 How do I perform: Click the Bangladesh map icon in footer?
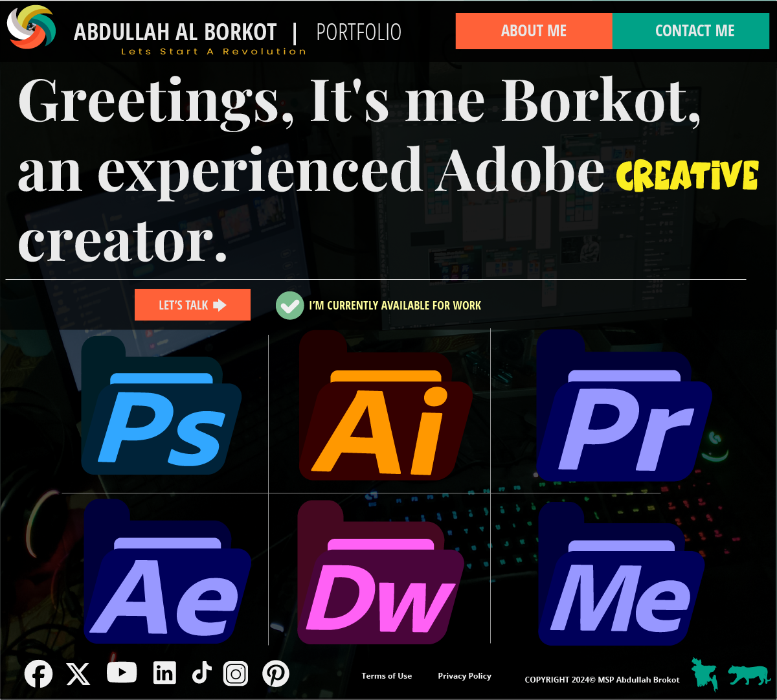[704, 673]
